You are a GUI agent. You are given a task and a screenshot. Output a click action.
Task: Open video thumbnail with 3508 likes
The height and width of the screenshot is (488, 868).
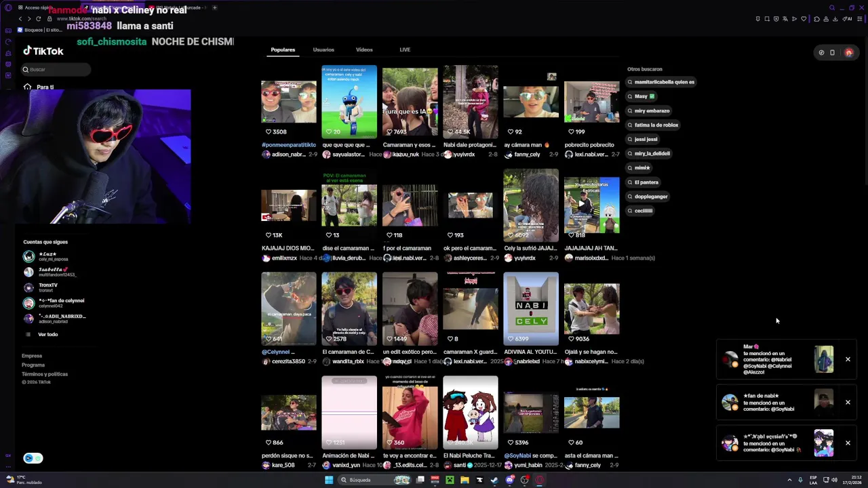pos(289,102)
